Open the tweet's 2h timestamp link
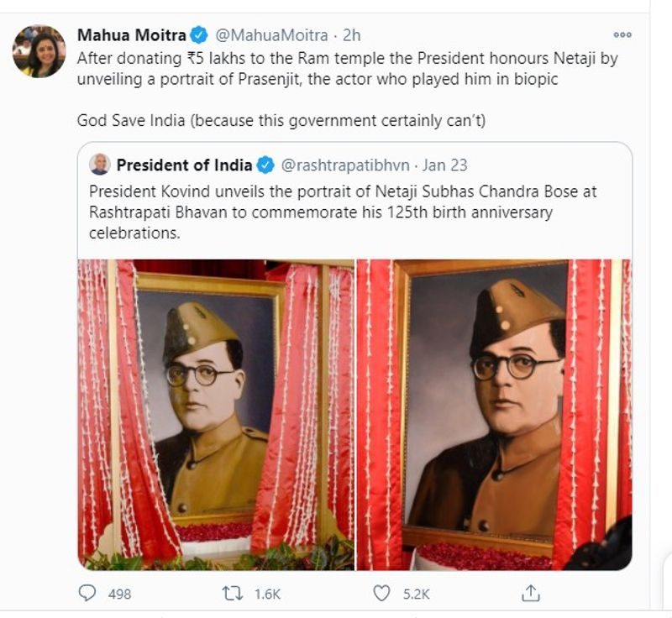672x618 pixels. point(353,35)
